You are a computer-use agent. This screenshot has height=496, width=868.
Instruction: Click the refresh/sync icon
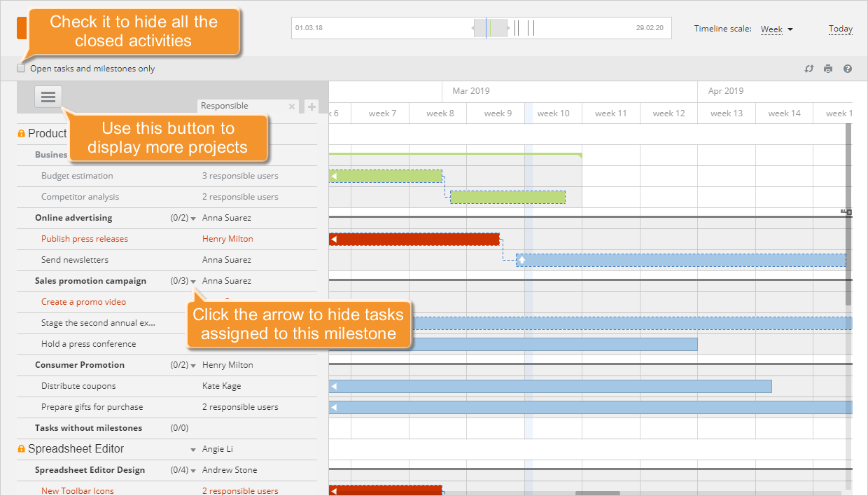[x=809, y=69]
